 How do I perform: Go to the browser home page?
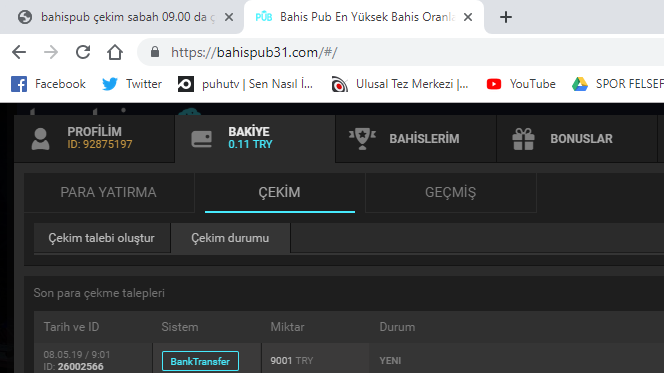(115, 52)
